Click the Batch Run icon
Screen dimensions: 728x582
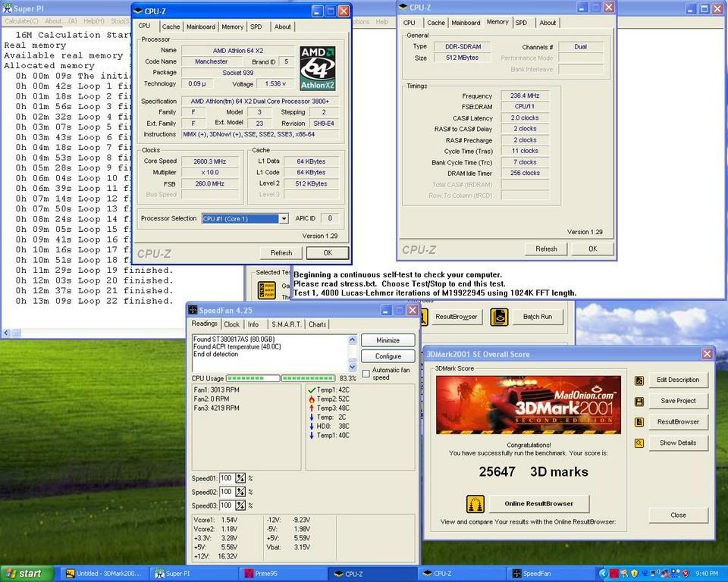(x=498, y=316)
